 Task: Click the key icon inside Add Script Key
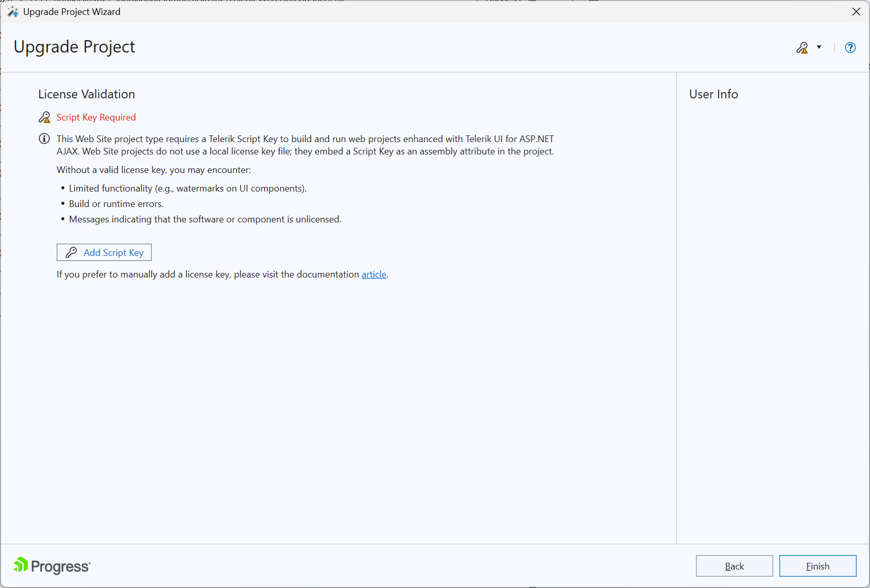[72, 252]
